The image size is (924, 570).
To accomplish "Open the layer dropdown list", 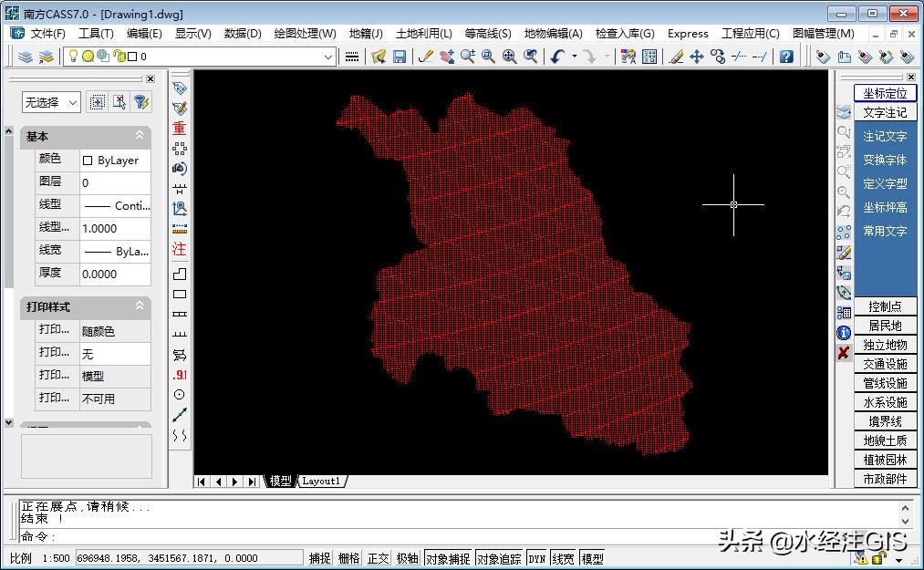I will pos(328,57).
